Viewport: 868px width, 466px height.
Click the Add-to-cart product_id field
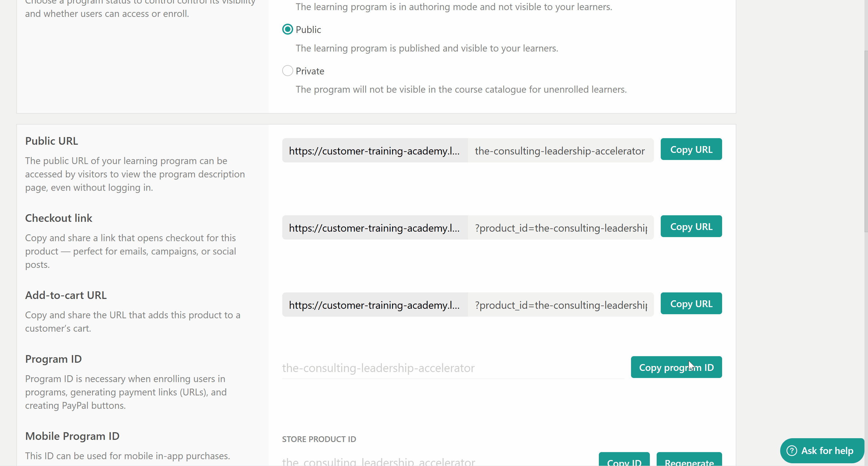click(560, 305)
